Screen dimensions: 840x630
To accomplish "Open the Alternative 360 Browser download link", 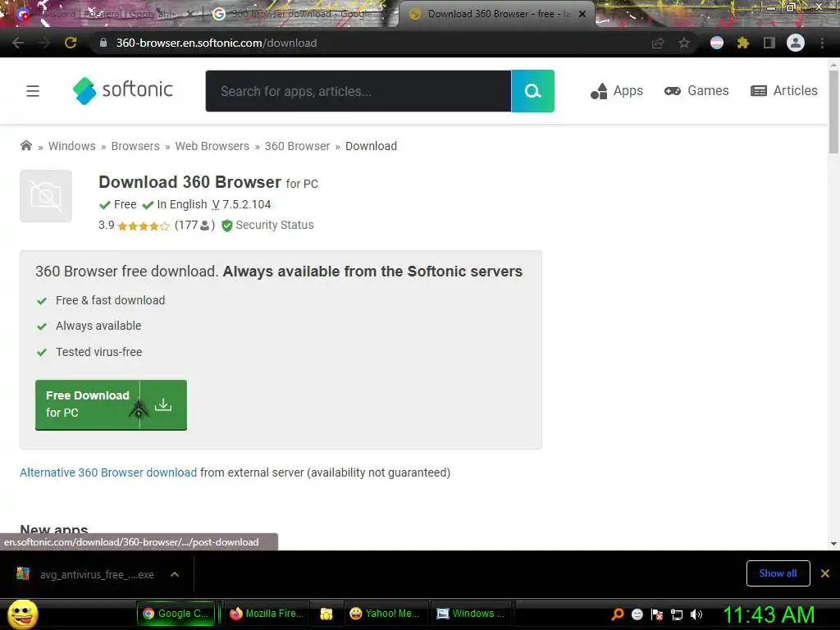I will (108, 472).
